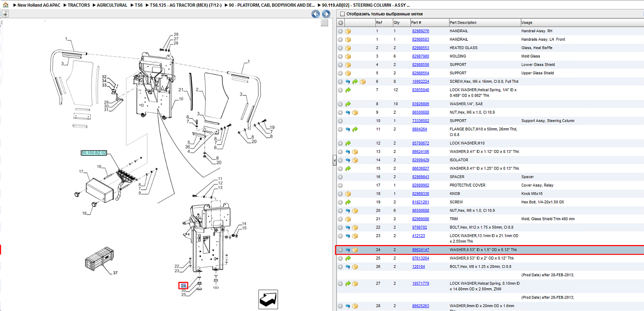
Task: Open part number link 73336502
Action: point(420,121)
